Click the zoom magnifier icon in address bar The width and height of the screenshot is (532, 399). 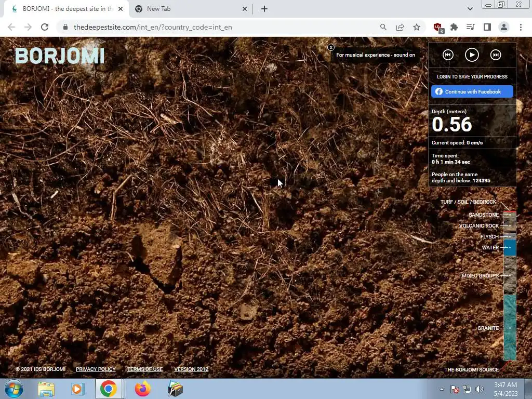(x=383, y=27)
